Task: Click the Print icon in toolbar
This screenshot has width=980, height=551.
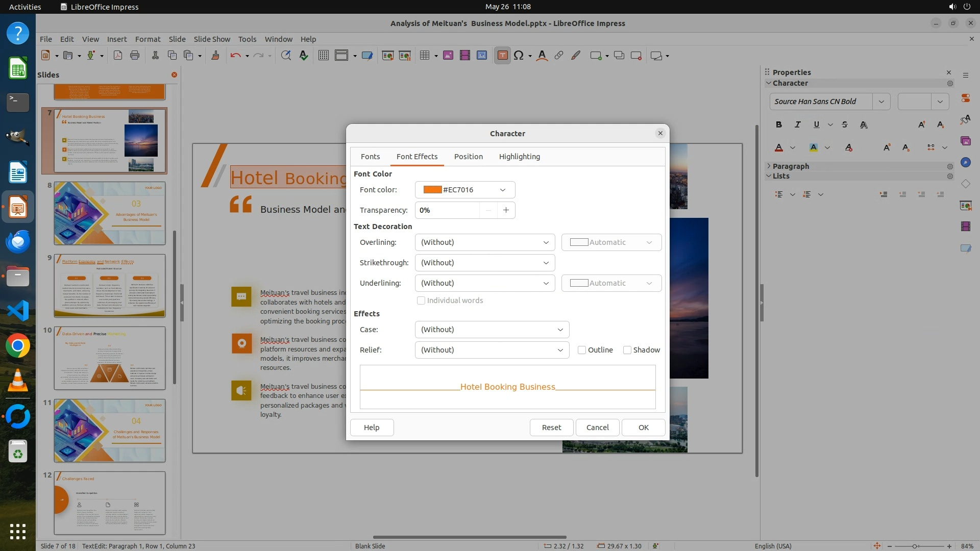Action: 135,56
